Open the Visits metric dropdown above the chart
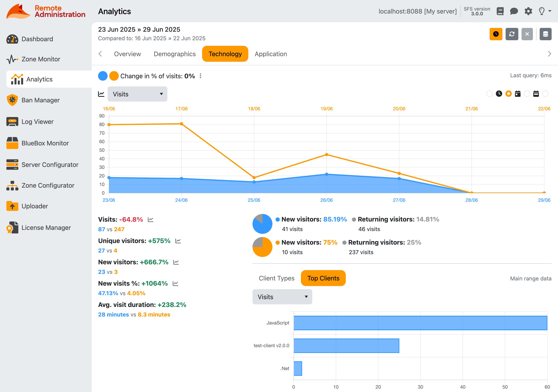This screenshot has width=558, height=392. point(137,94)
